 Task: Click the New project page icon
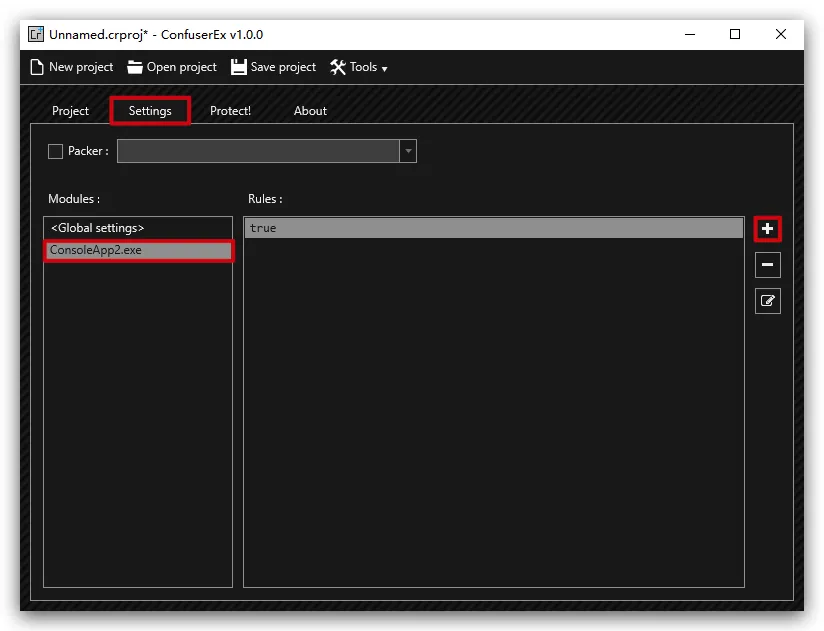click(37, 67)
